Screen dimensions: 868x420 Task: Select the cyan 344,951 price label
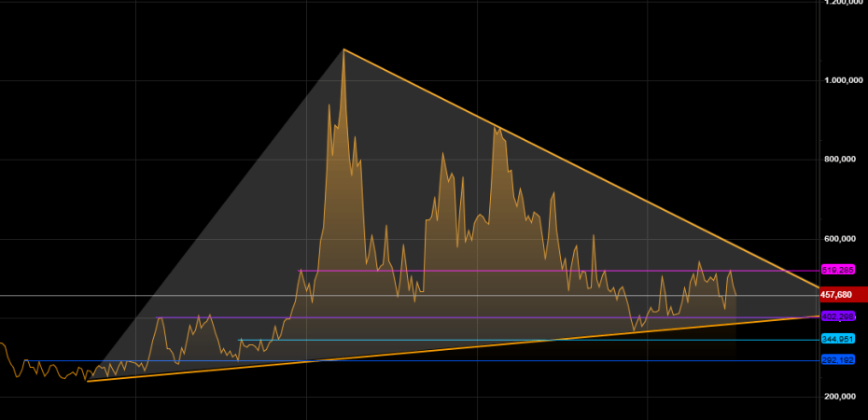[x=838, y=339]
